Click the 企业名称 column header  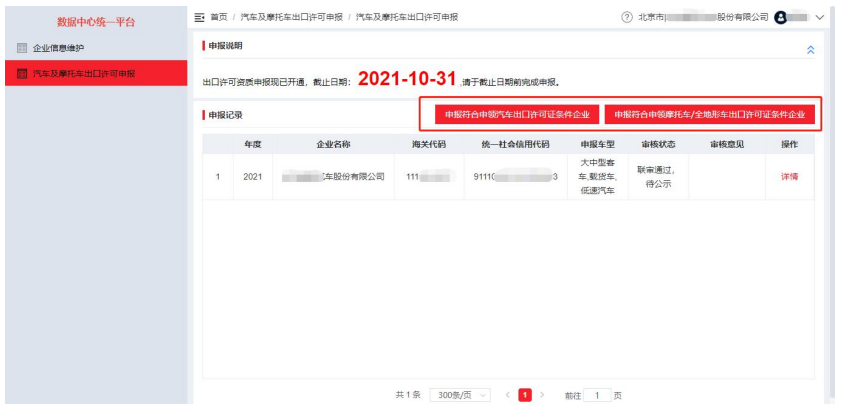tap(333, 144)
